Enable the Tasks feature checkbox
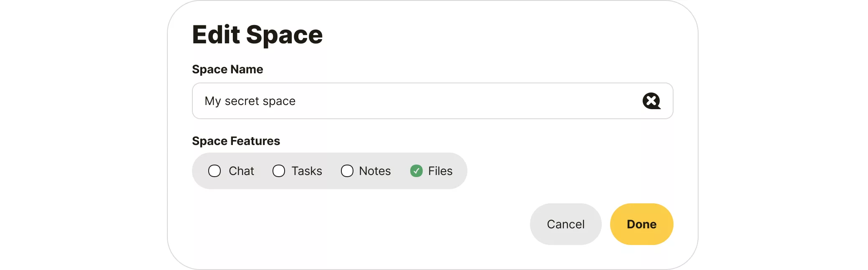868x270 pixels. point(279,171)
